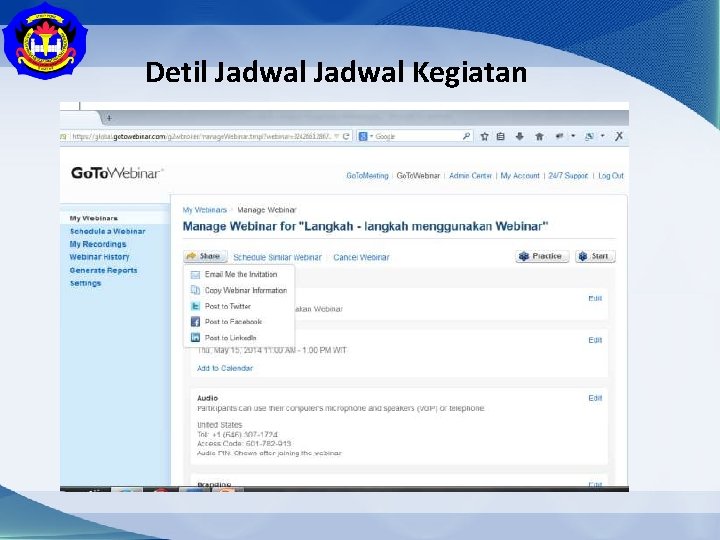Select My Webinars sidebar heading
Viewport: 720px width, 540px height.
point(94,218)
